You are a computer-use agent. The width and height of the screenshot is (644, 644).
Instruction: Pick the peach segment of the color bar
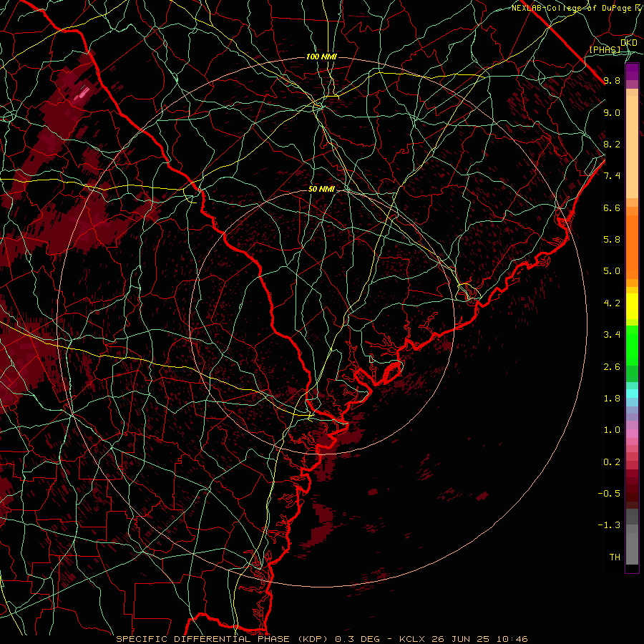point(632,147)
